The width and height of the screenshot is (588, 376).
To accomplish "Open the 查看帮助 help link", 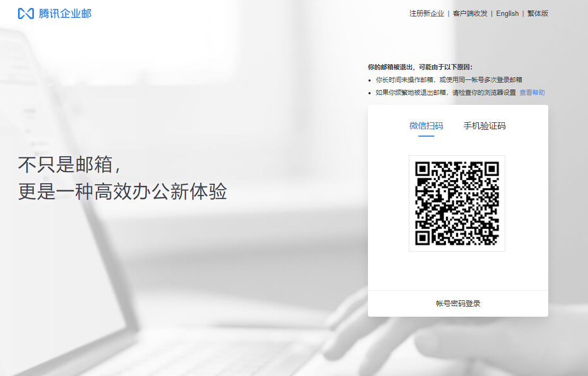I will coord(532,93).
